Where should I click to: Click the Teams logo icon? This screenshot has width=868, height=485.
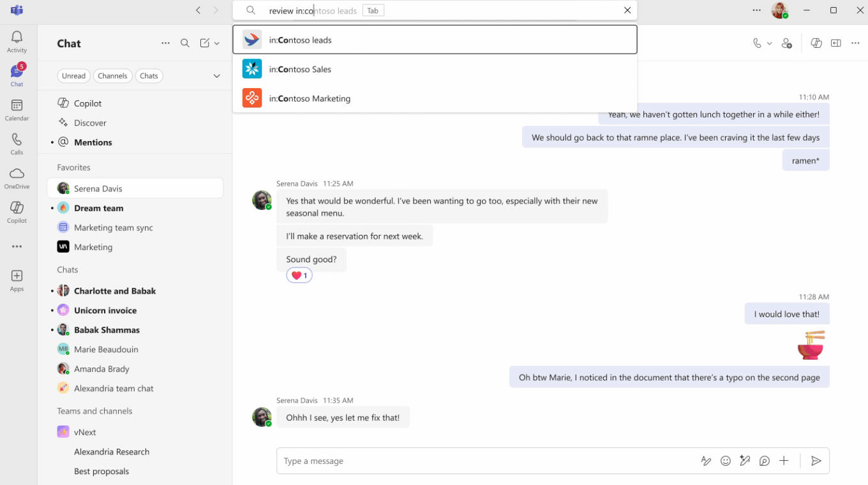[x=17, y=10]
